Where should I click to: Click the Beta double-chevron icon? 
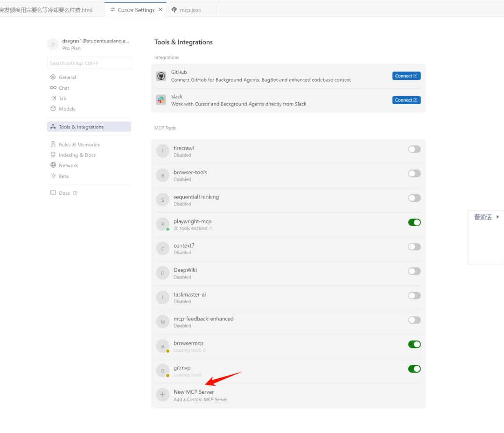tap(53, 176)
